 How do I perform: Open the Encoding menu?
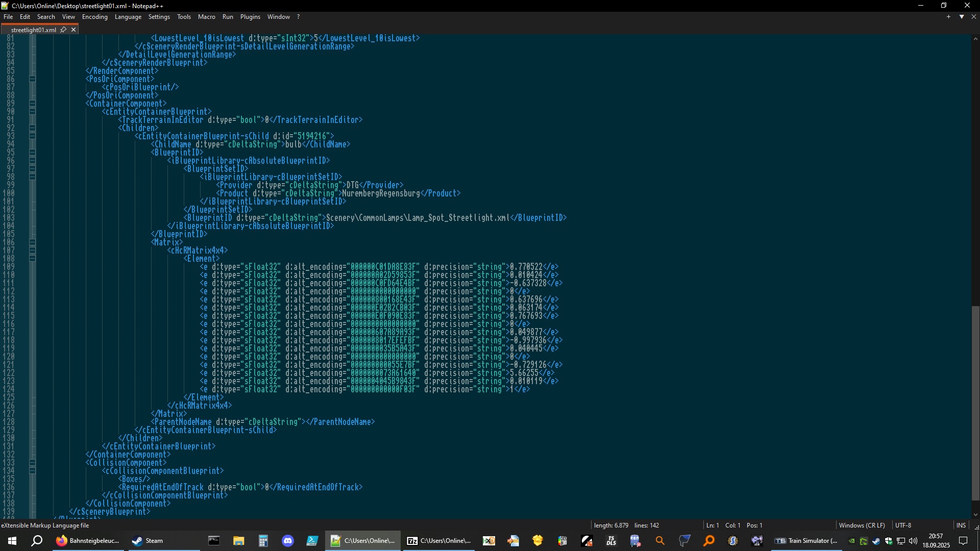pos(94,17)
